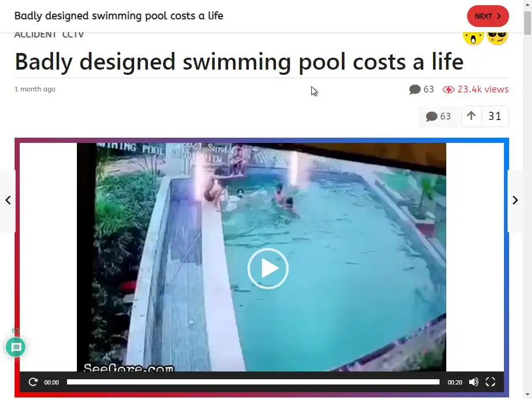Open the CCTV category tag
The image size is (532, 399).
[73, 35]
